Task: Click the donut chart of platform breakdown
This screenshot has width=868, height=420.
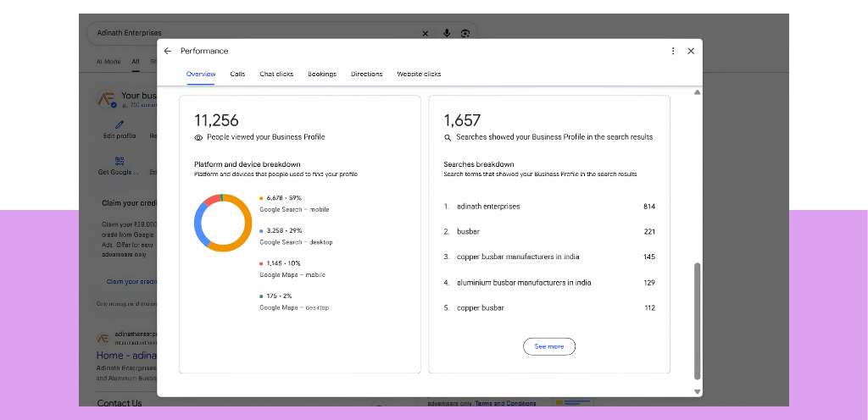Action: click(x=223, y=224)
